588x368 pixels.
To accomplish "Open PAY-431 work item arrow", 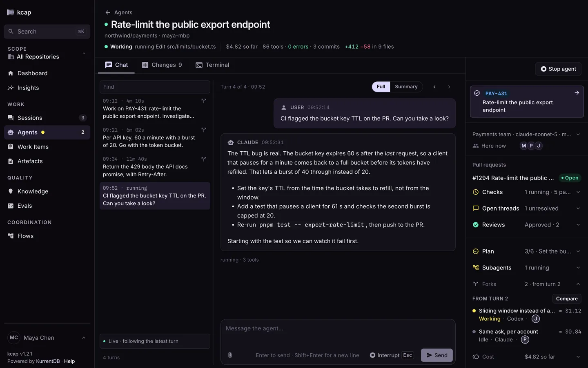I will pos(577,93).
